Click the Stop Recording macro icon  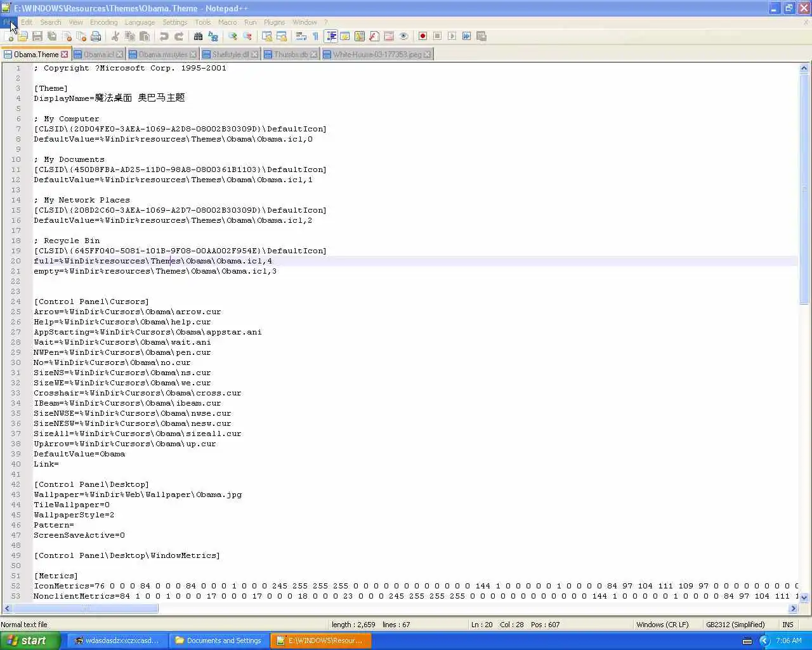[437, 36]
